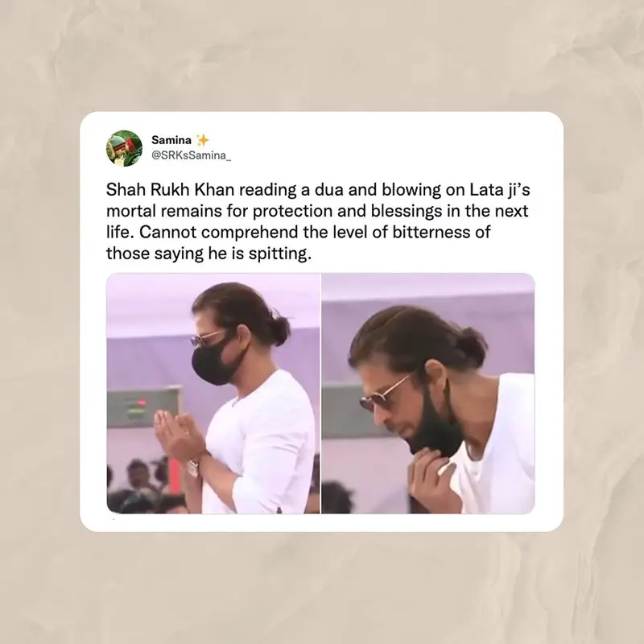The image size is (644, 644).
Task: Open Samina's circular profile avatar
Action: pos(125,148)
